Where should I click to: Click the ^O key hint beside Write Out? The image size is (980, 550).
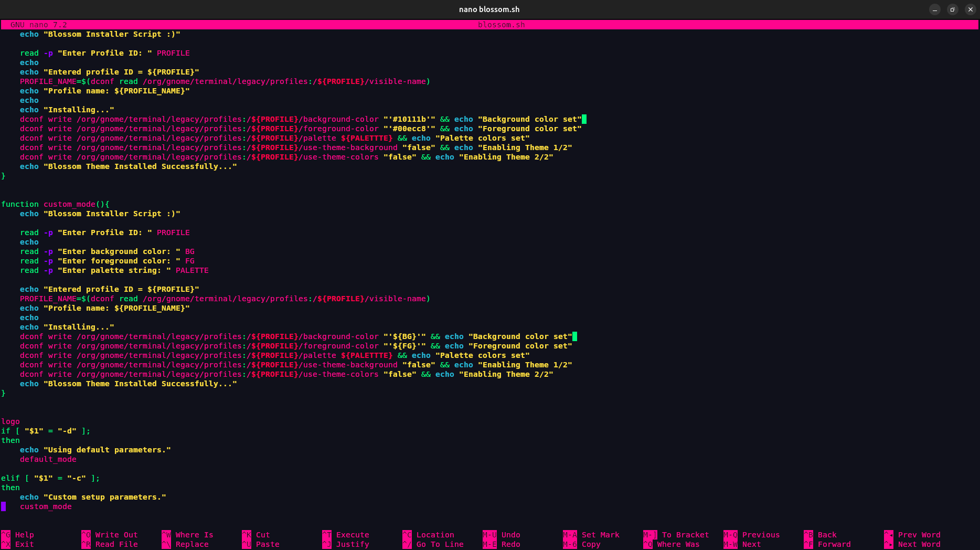click(x=86, y=535)
